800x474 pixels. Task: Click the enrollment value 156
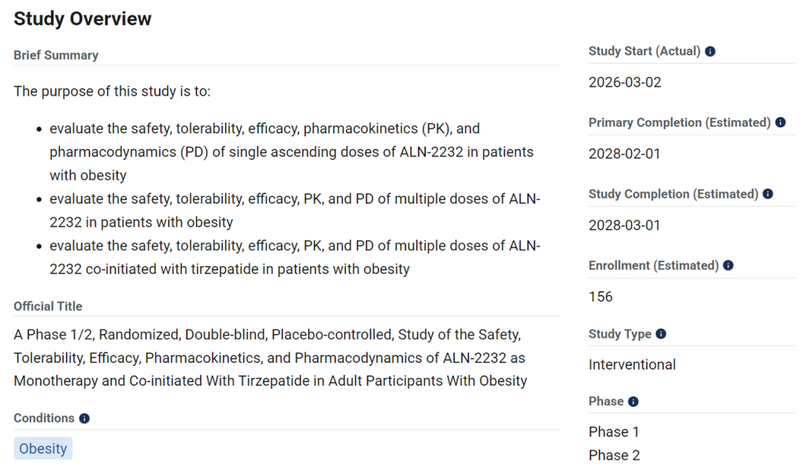[601, 296]
